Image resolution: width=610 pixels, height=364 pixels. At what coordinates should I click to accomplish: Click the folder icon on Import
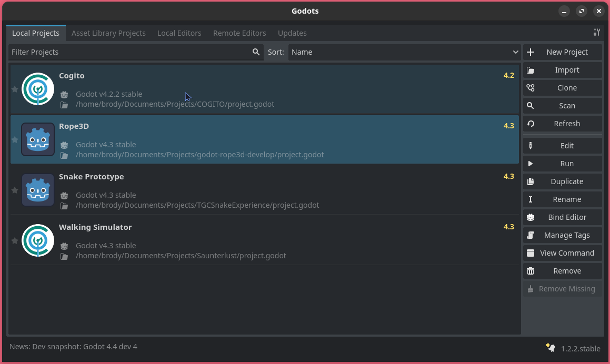[530, 70]
